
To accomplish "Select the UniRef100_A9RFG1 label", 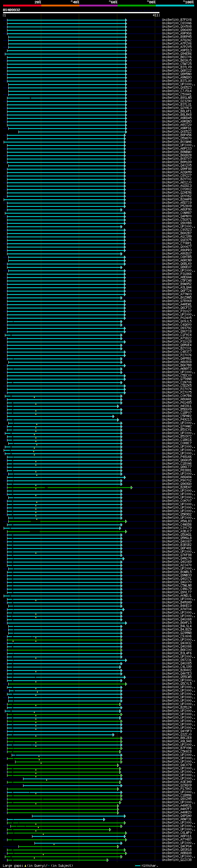I will coord(177,128).
